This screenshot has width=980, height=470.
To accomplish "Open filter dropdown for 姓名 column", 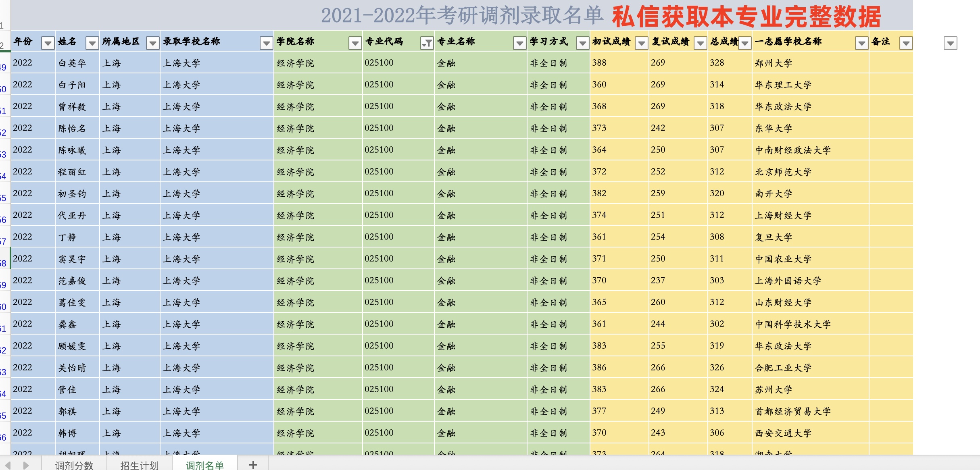I will tap(92, 43).
